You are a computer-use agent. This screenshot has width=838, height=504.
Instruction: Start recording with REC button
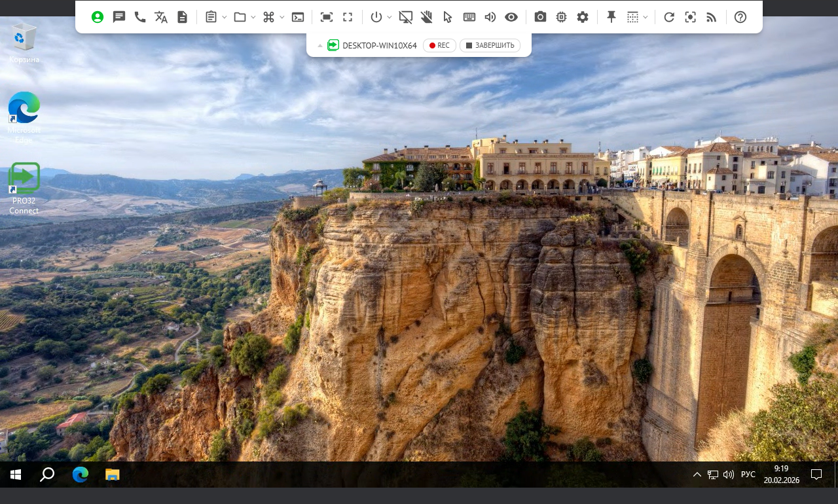[439, 45]
